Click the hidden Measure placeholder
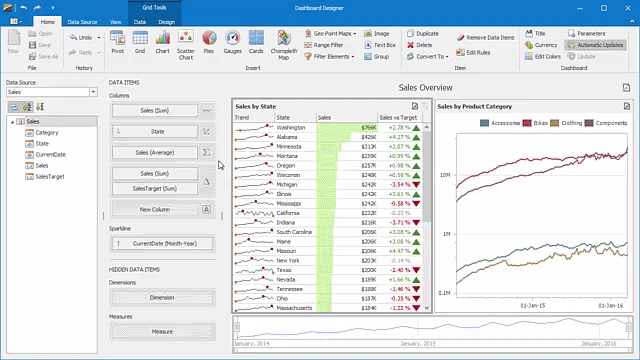Image resolution: width=640 pixels, height=360 pixels. (x=162, y=331)
